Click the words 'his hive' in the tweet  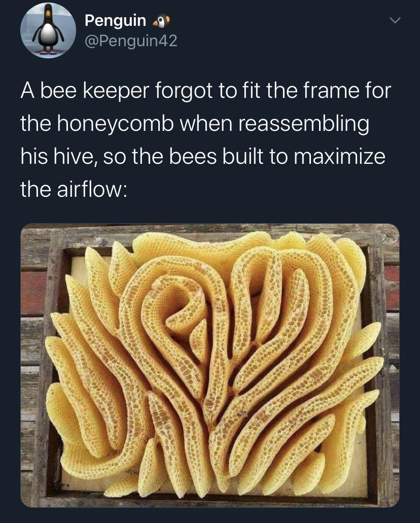point(57,156)
